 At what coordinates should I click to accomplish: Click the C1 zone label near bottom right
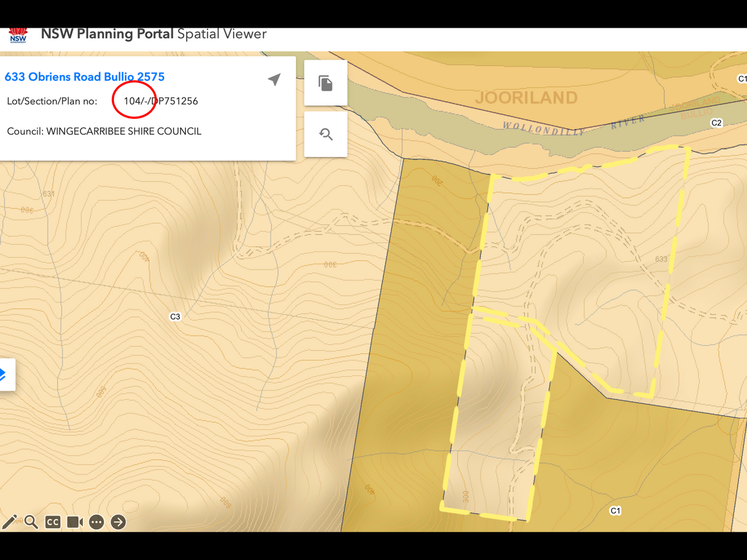pos(615,511)
